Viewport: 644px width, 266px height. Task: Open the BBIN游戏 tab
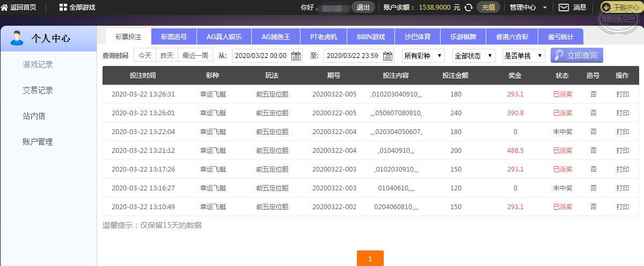(371, 36)
